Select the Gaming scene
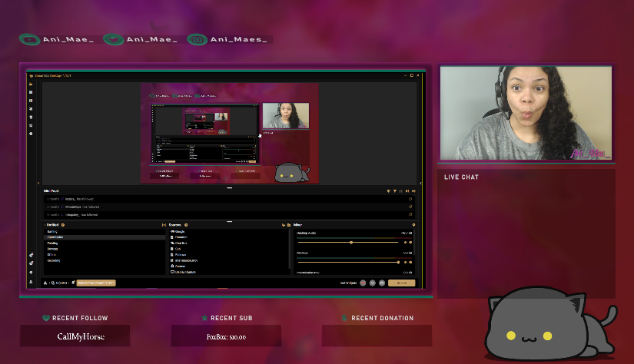Image resolution: width=634 pixels, height=364 pixels. coord(105,231)
